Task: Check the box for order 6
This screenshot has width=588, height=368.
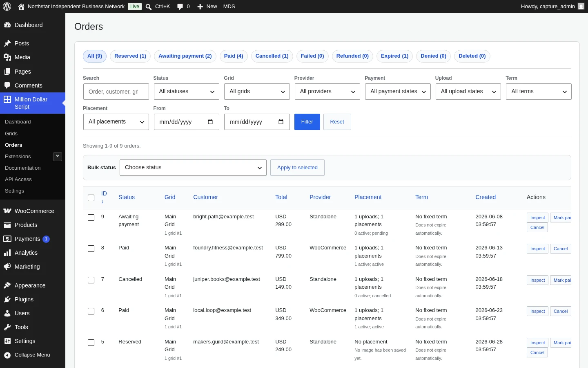Action: pos(91,311)
